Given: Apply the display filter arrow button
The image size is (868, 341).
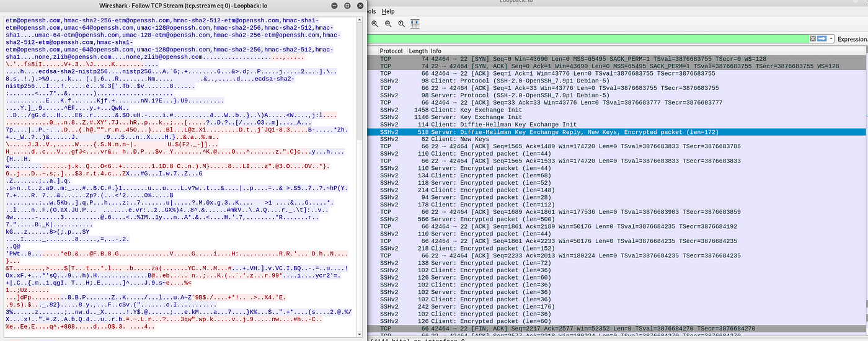Looking at the screenshot, I should coord(822,38).
